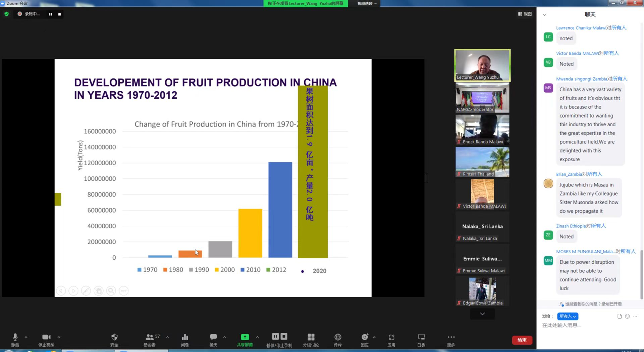
Task: Open the Apps icon
Action: (x=391, y=340)
